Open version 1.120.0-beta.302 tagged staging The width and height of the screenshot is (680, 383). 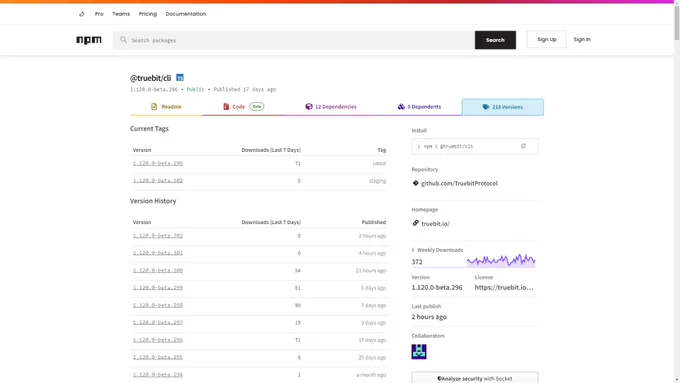[158, 180]
